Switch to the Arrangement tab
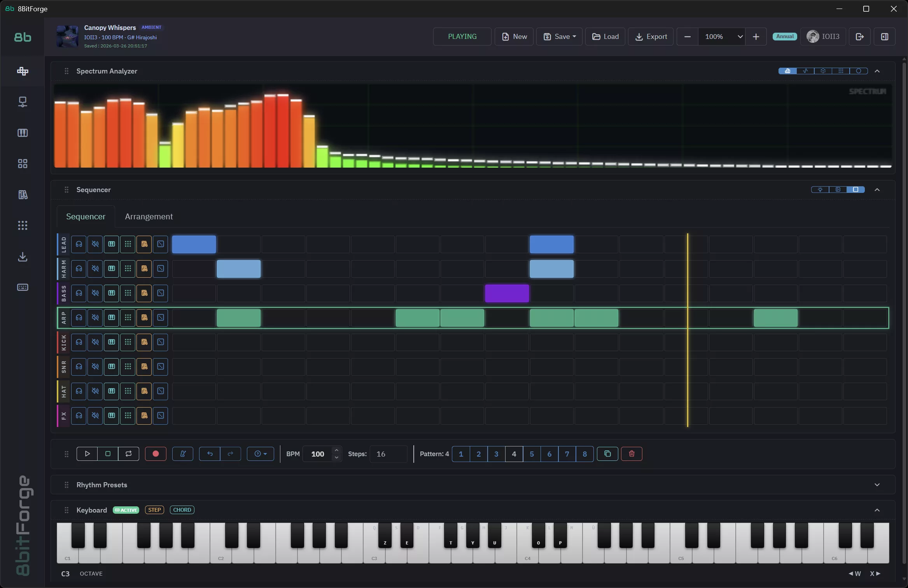 (149, 217)
